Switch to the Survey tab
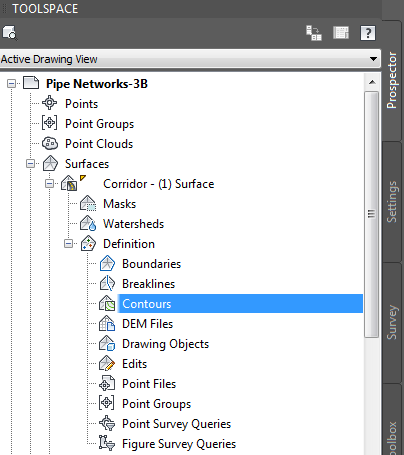The image size is (404, 455). [x=392, y=322]
